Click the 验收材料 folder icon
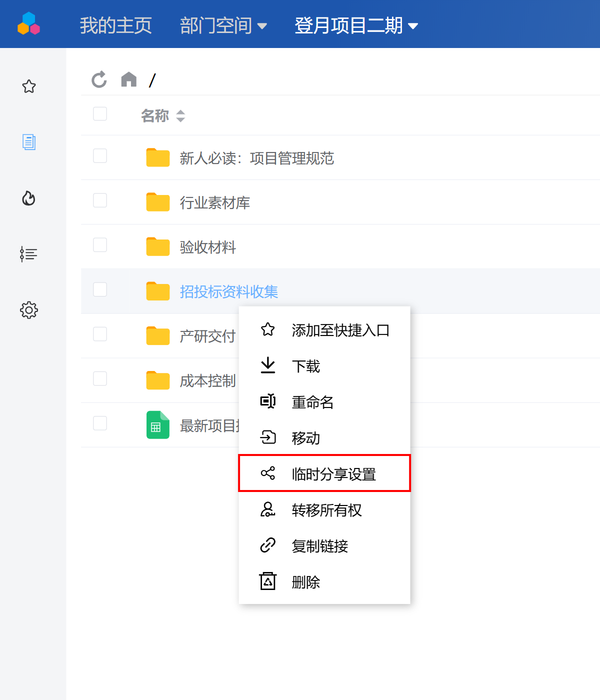This screenshot has width=600, height=700. point(158,246)
